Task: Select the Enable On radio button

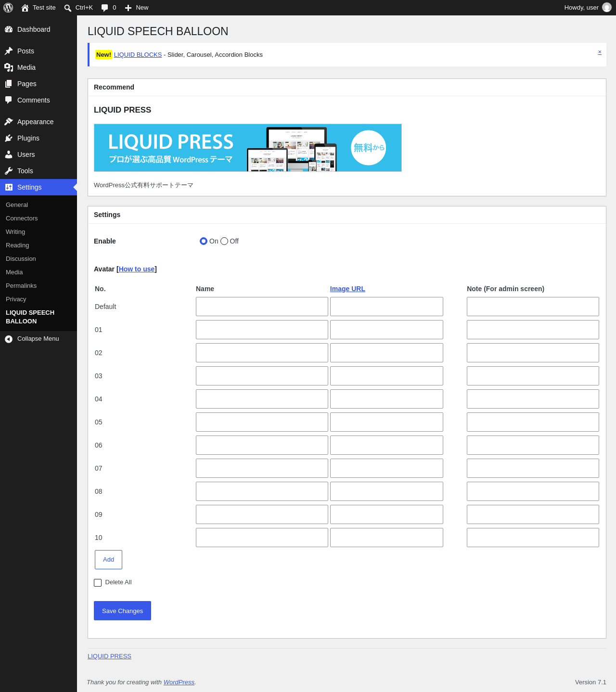Action: tap(204, 241)
